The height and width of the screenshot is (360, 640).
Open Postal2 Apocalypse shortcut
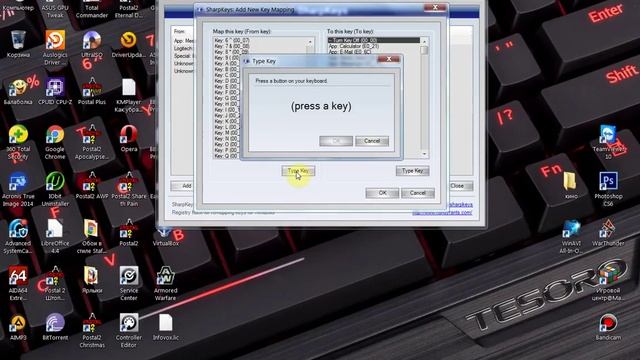[92, 135]
